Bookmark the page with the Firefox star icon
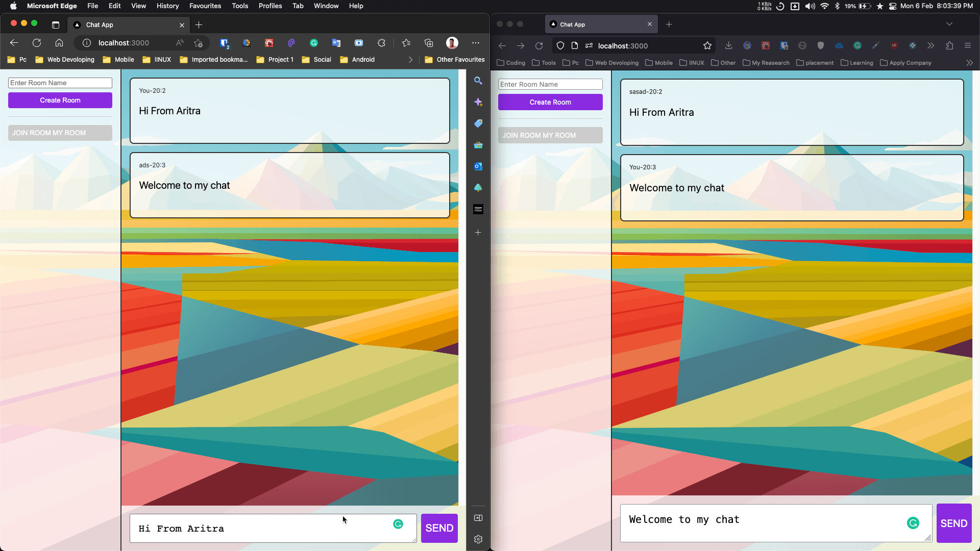The image size is (980, 551). (707, 46)
